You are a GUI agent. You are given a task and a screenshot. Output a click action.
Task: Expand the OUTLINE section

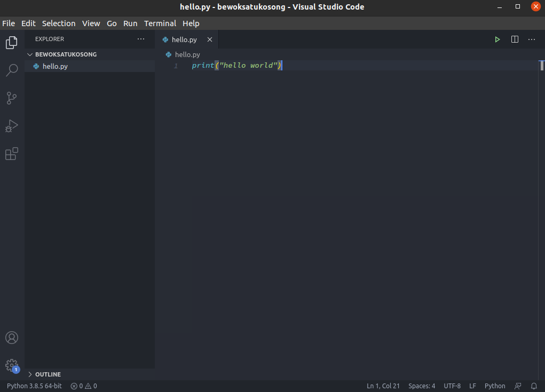47,374
